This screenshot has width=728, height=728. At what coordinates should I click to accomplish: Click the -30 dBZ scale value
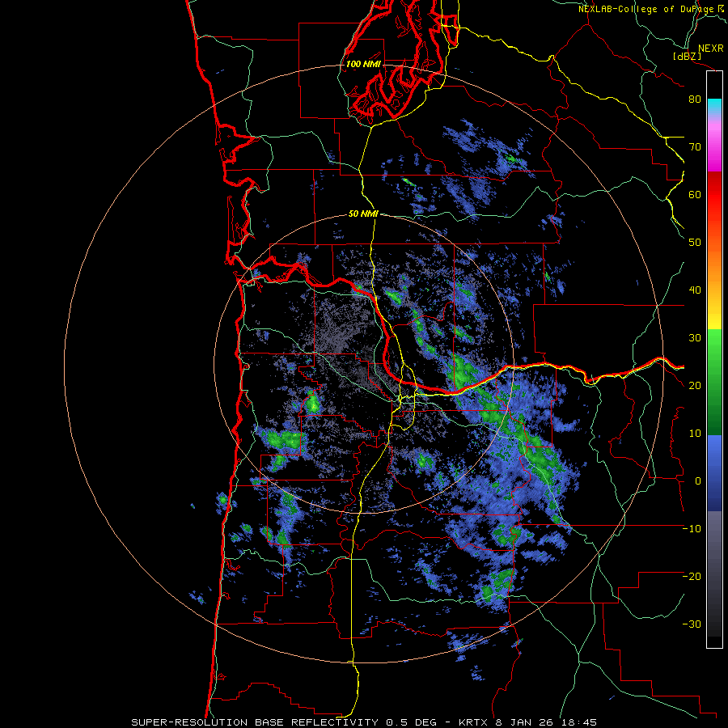(x=692, y=624)
